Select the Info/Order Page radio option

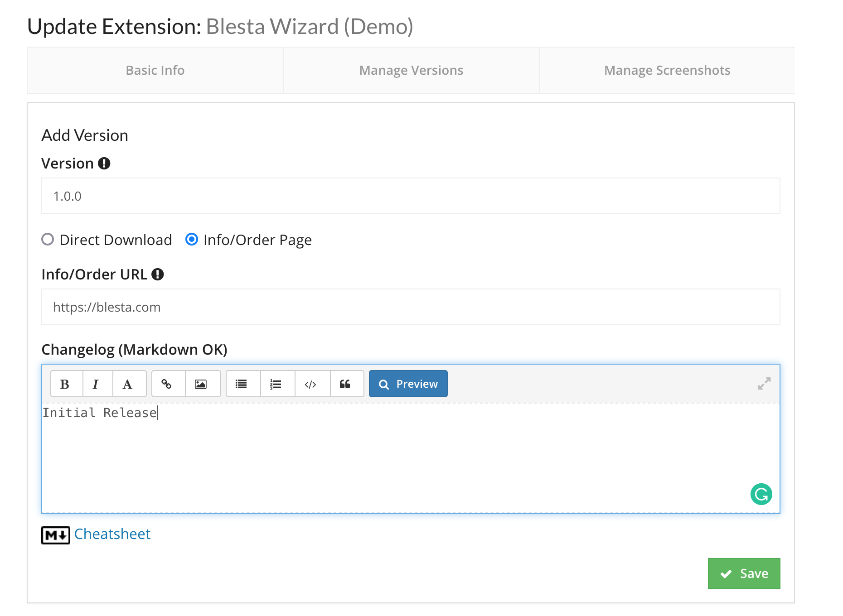pos(192,240)
